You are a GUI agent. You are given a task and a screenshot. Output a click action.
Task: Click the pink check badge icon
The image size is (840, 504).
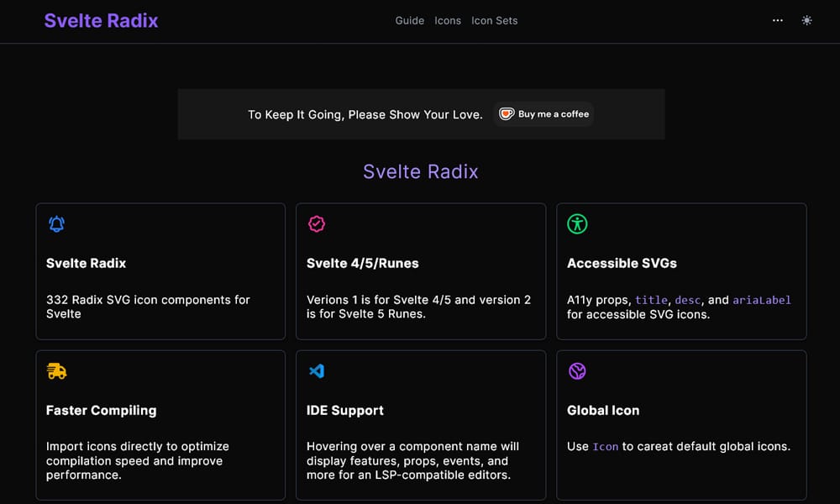(x=317, y=224)
